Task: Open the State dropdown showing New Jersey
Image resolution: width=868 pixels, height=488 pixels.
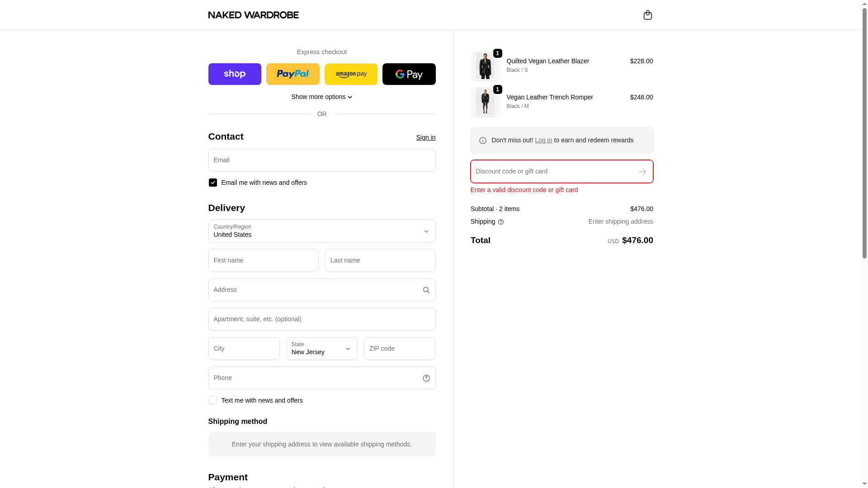Action: point(321,349)
